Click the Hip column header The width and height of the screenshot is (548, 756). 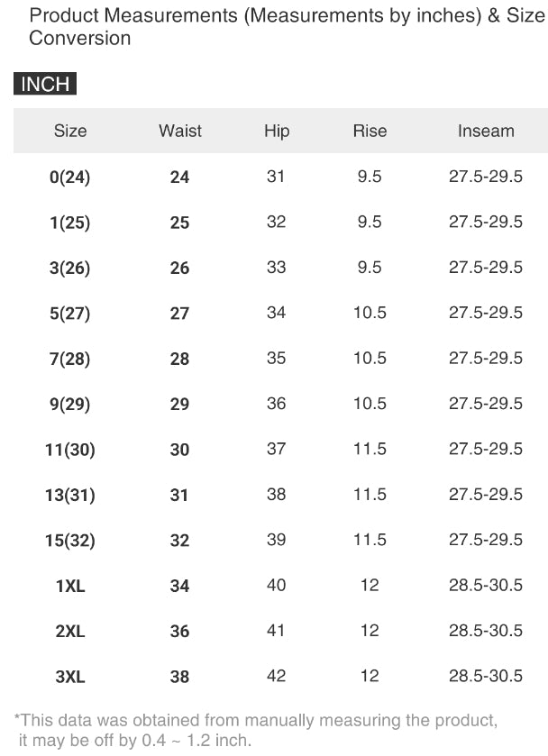pyautogui.click(x=277, y=131)
